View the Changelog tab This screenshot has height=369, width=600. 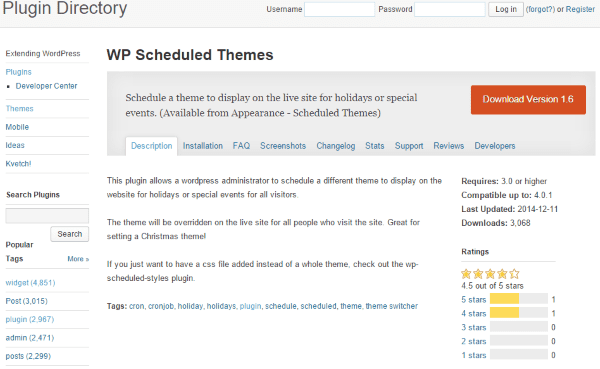tap(336, 146)
